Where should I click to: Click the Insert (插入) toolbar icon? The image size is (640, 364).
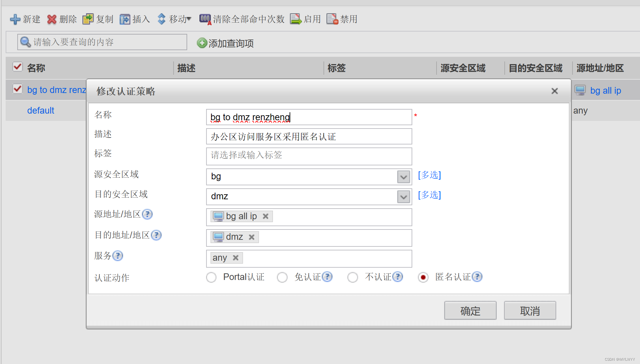(125, 19)
